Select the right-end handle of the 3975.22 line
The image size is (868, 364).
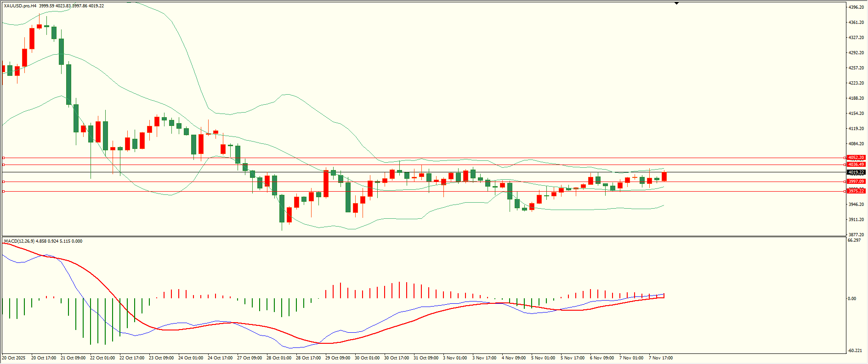click(x=845, y=191)
